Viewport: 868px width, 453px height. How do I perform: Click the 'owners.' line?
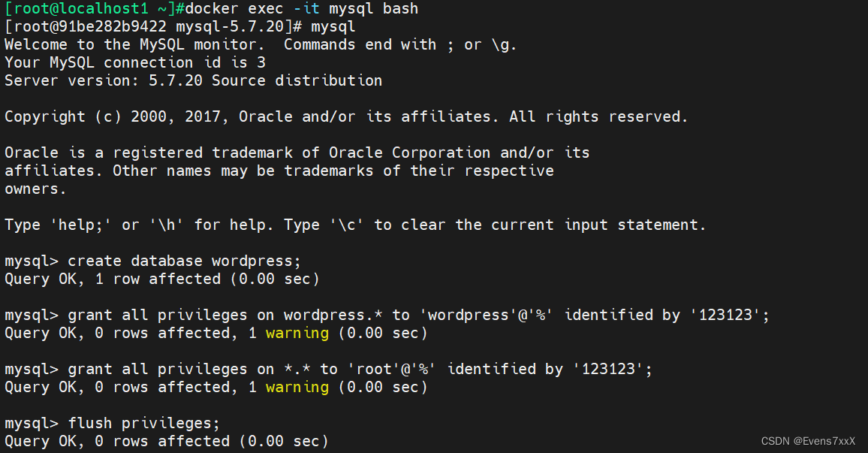pos(35,189)
